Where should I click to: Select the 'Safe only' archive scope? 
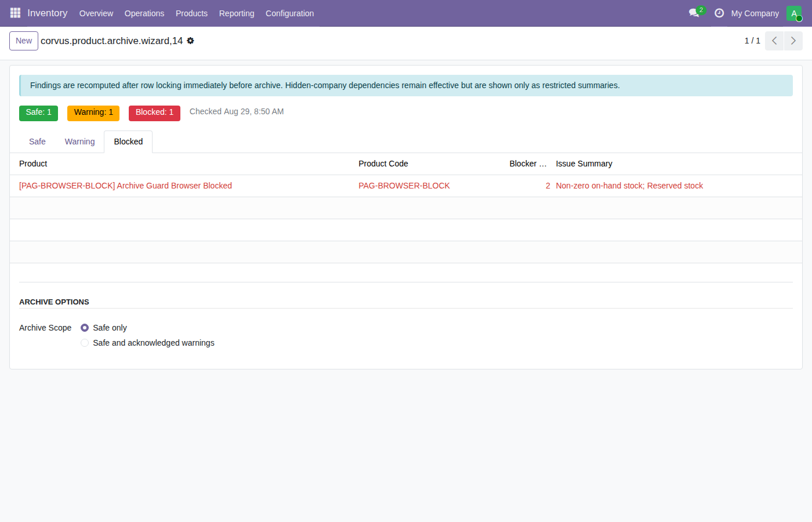coord(85,328)
